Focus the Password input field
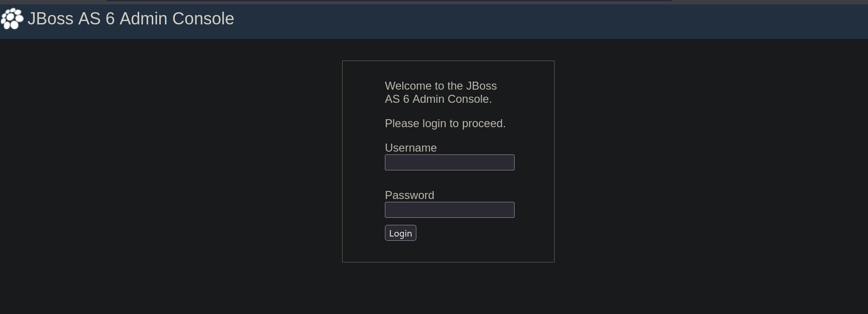868x314 pixels. click(449, 210)
